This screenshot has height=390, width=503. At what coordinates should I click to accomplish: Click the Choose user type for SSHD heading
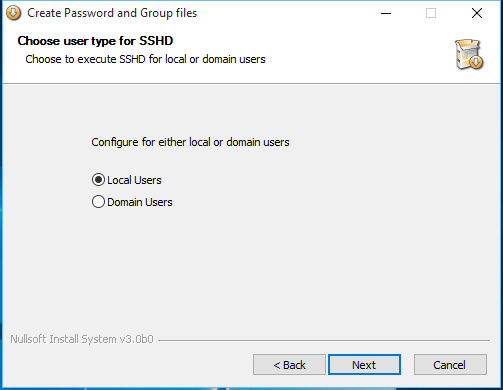pyautogui.click(x=95, y=41)
